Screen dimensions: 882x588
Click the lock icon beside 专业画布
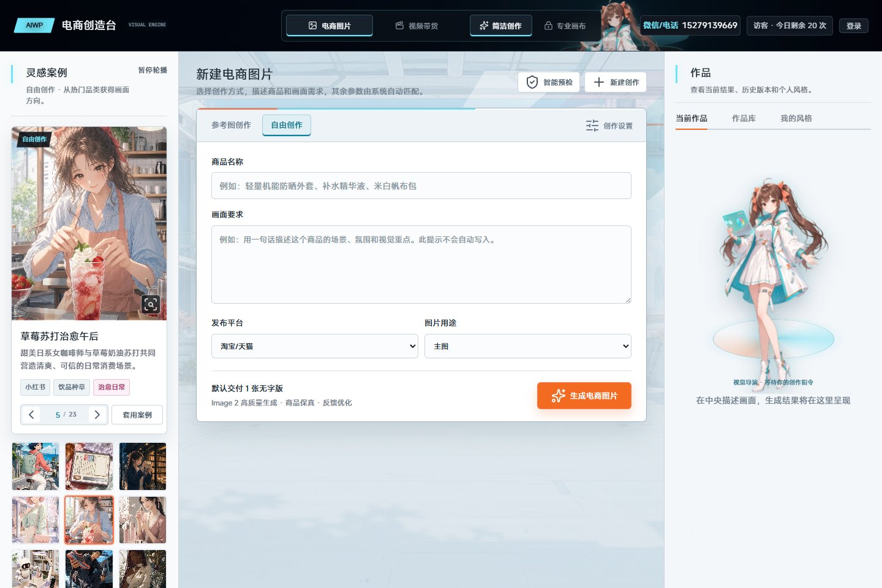coord(548,26)
